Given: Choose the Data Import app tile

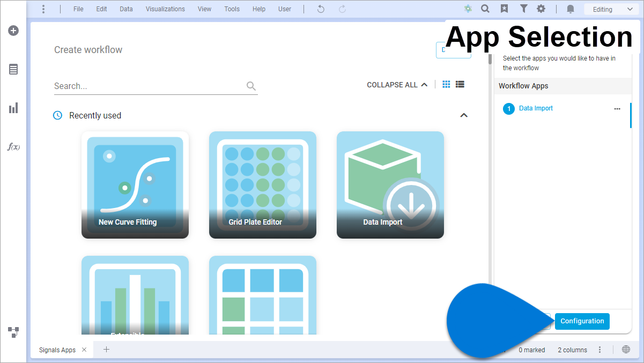Looking at the screenshot, I should pyautogui.click(x=390, y=185).
